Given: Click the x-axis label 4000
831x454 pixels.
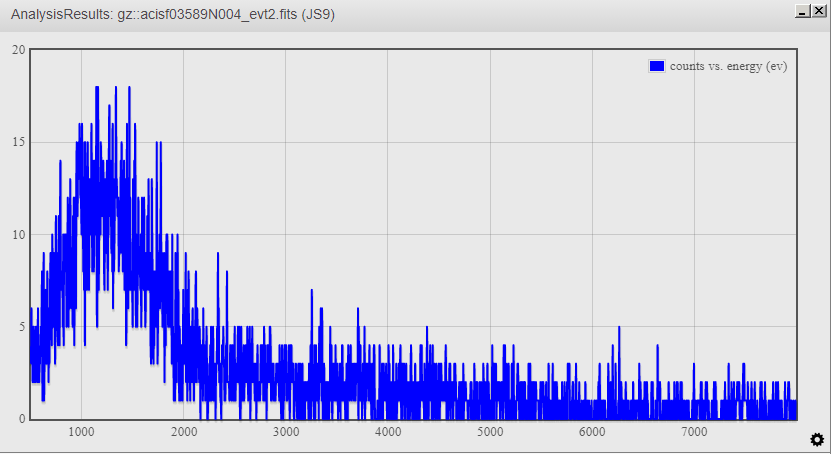Looking at the screenshot, I should [x=388, y=432].
